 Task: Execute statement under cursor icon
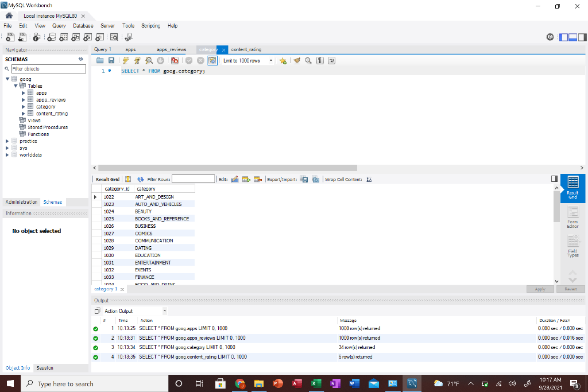pos(138,60)
